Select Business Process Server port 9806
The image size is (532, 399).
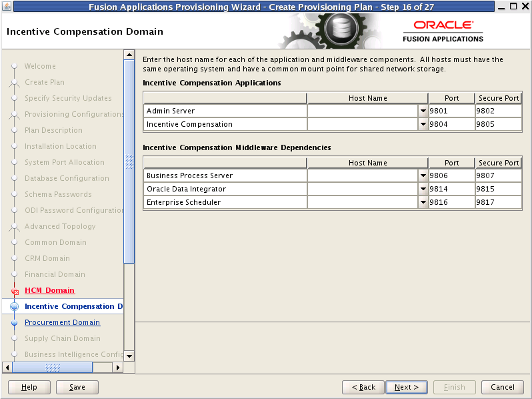451,175
